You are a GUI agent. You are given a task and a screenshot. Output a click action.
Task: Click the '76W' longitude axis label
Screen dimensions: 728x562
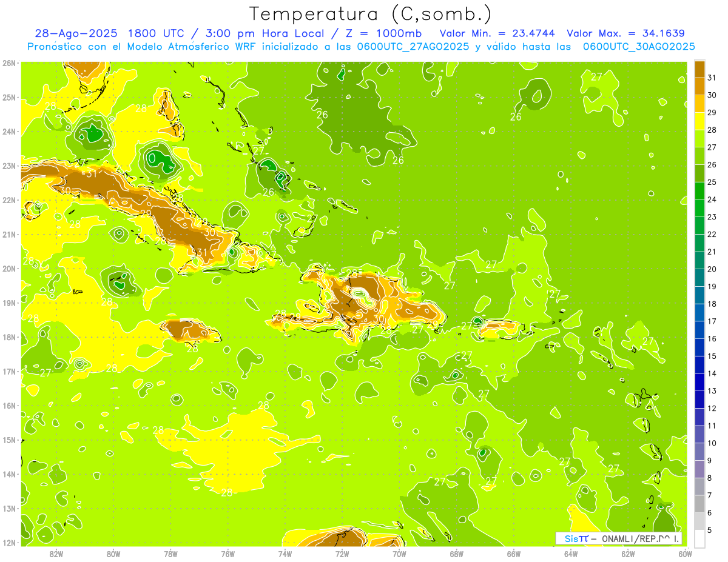point(228,554)
